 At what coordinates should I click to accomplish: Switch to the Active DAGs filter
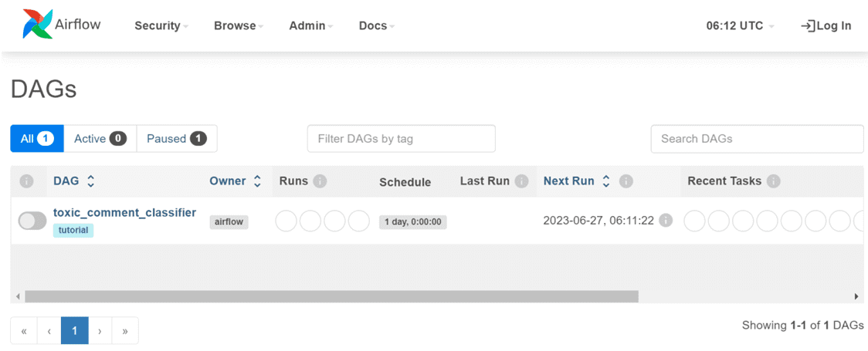[100, 139]
